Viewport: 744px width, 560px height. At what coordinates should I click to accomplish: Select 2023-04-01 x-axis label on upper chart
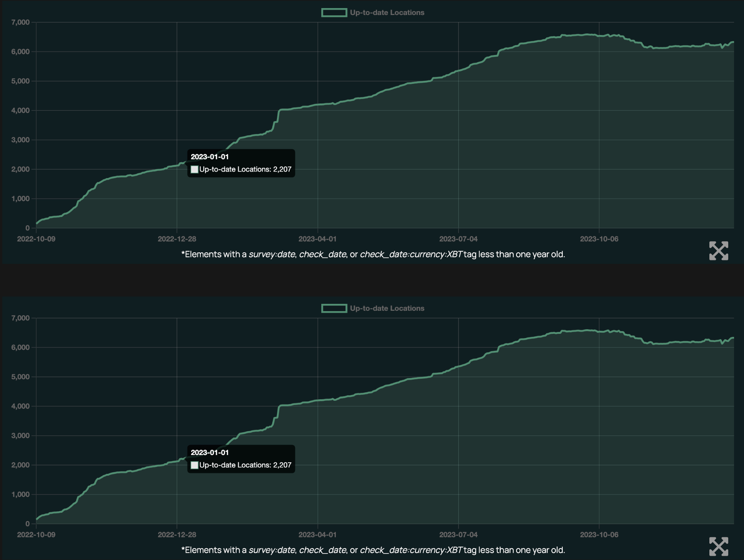coord(317,239)
